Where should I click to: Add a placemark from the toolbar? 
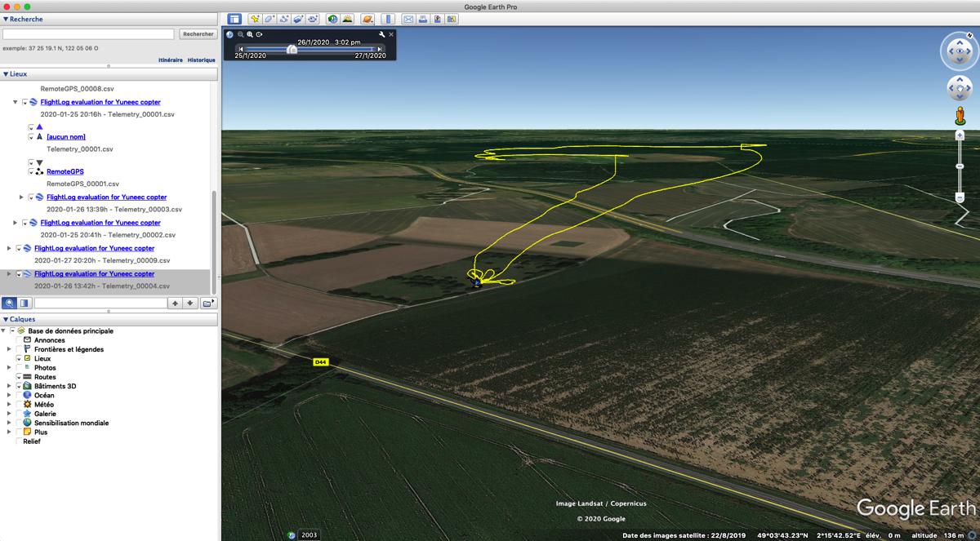coord(255,19)
